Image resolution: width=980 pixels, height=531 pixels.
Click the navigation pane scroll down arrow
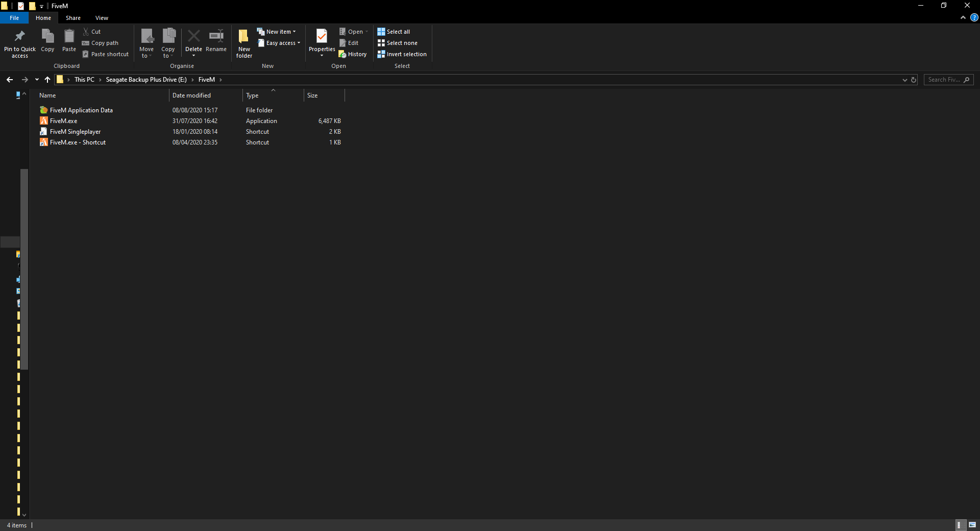pos(24,515)
